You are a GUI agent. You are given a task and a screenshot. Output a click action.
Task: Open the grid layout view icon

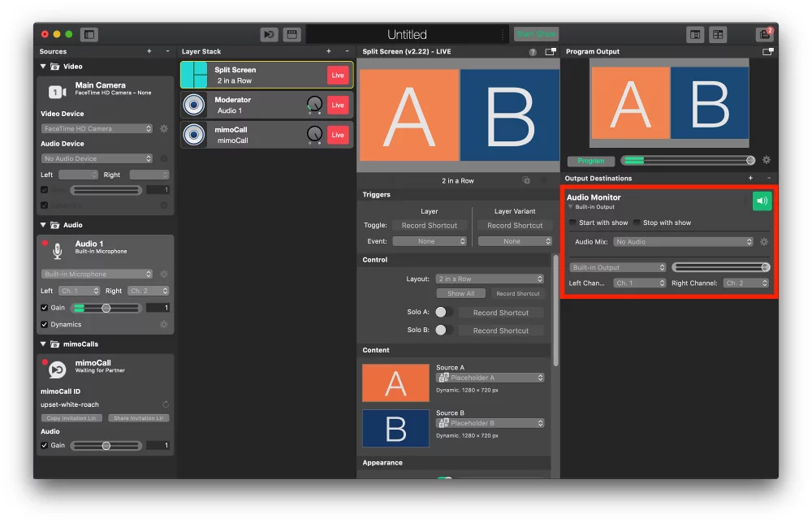tap(718, 35)
